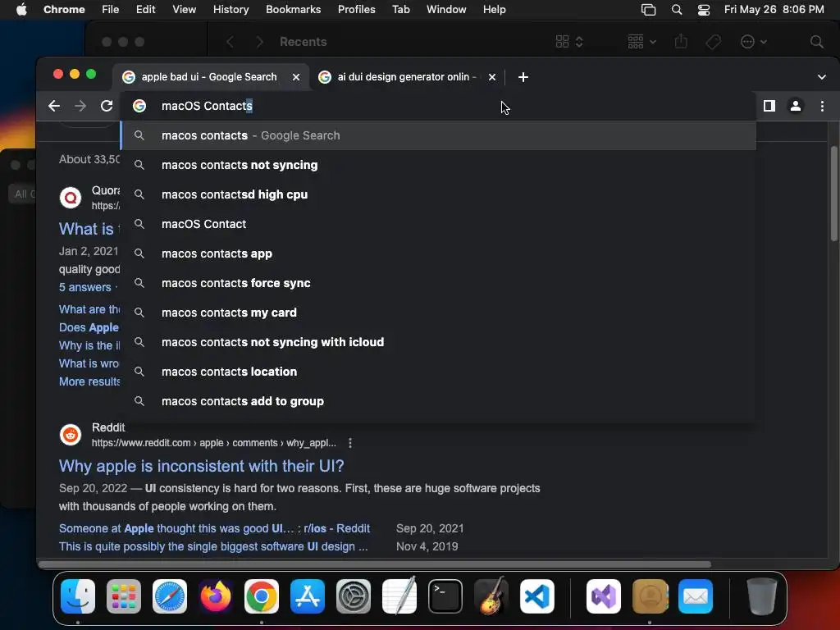Launch Safari from the Dock
This screenshot has height=630, width=840.
pos(170,596)
